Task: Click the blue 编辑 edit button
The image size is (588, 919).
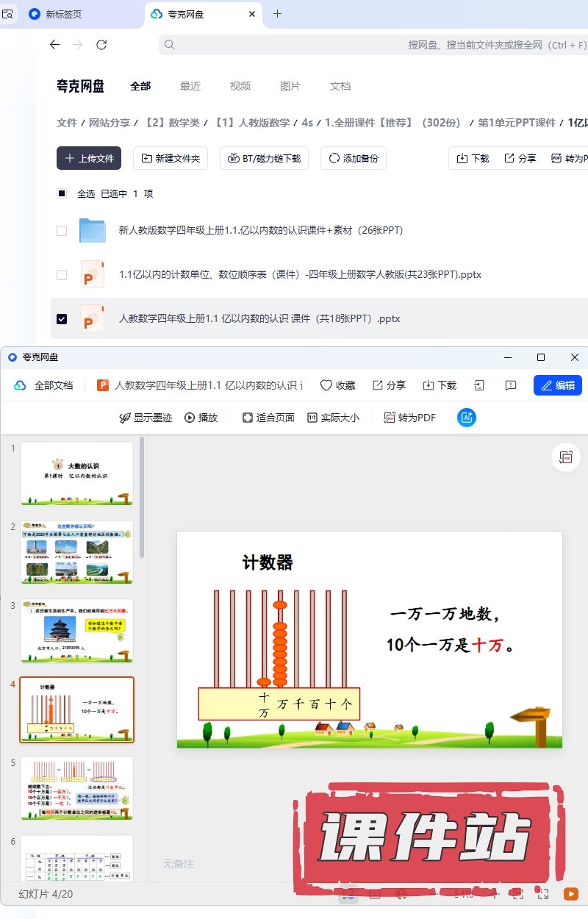Action: click(557, 385)
